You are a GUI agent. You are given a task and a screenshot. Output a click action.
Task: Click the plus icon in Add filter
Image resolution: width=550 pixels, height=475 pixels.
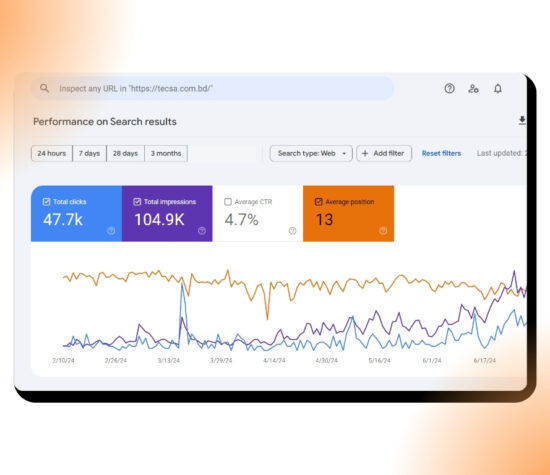365,153
